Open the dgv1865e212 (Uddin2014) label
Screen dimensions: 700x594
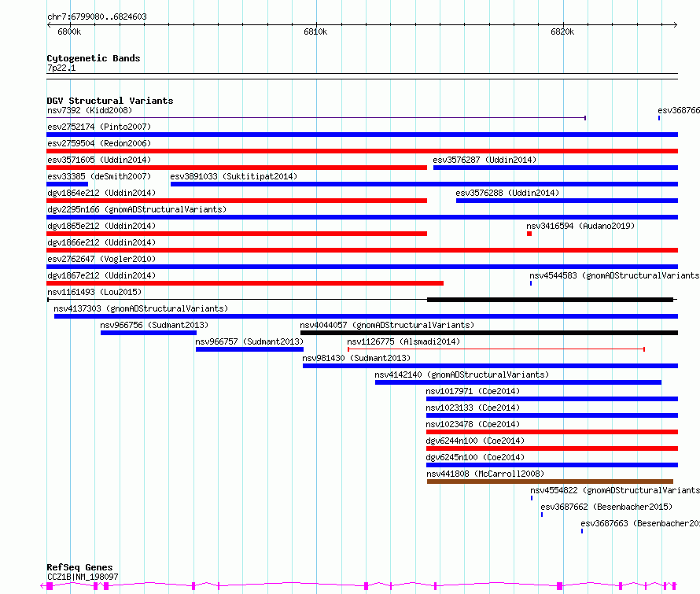tap(101, 226)
